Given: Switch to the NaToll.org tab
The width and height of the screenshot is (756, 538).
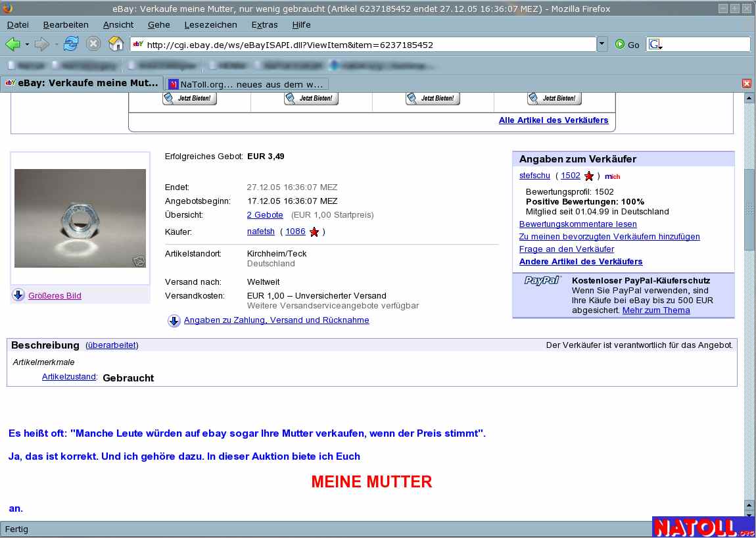Looking at the screenshot, I should coord(247,84).
